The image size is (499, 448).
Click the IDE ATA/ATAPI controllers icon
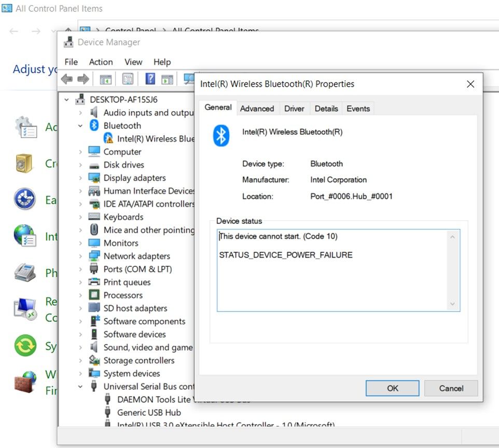[x=94, y=204]
